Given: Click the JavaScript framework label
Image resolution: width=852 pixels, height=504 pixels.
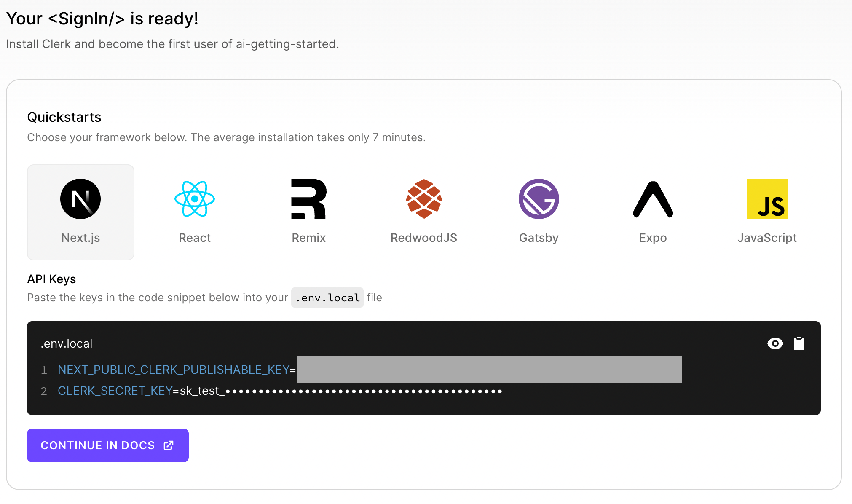Looking at the screenshot, I should coord(767,238).
